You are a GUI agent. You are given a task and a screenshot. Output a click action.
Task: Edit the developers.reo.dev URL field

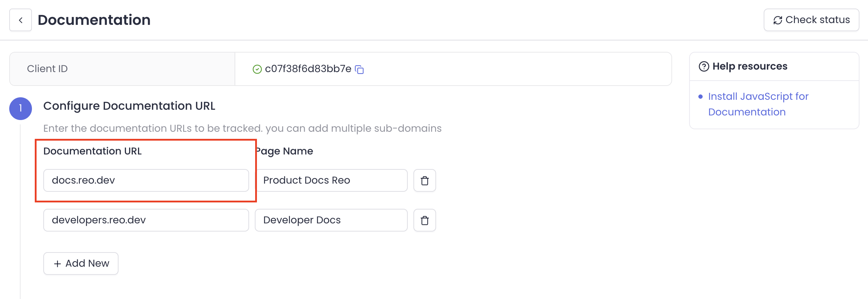click(x=146, y=220)
